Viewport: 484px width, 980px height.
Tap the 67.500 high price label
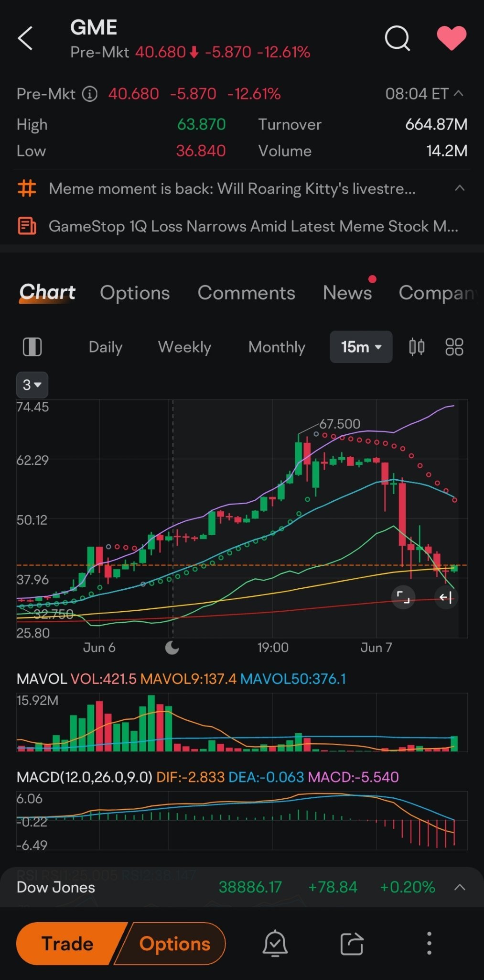(x=340, y=424)
